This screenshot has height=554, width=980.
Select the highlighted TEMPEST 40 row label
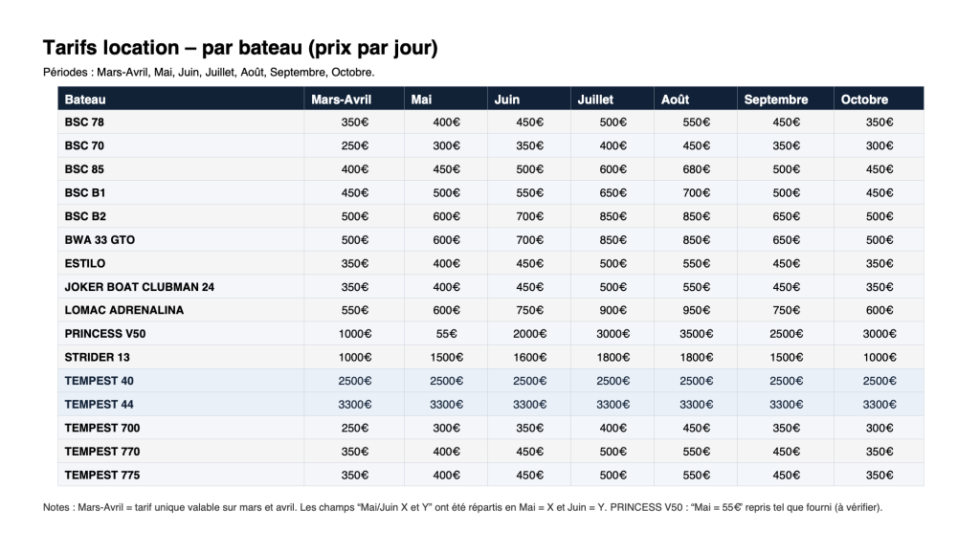coord(100,381)
